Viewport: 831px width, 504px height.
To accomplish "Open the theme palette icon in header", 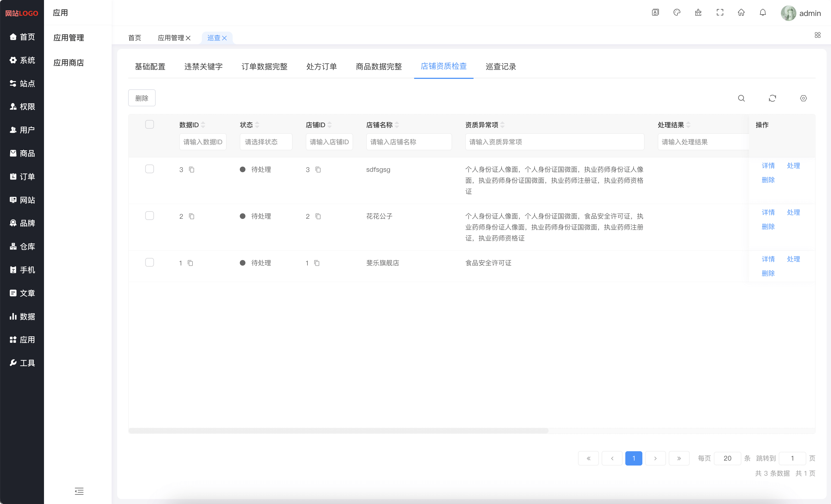I will pos(676,12).
